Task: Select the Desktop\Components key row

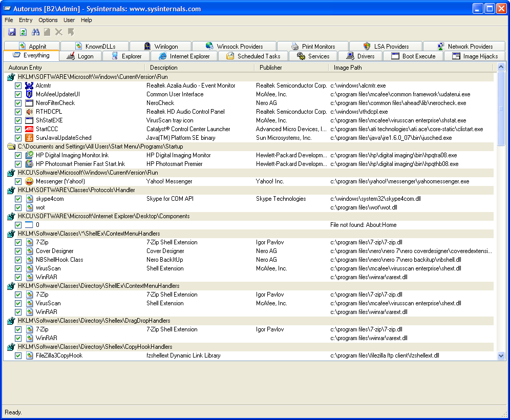Action: tap(250, 216)
